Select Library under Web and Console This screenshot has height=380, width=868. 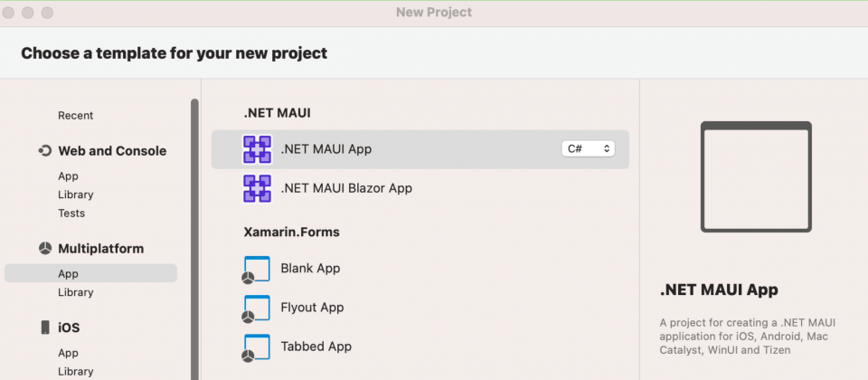point(76,195)
